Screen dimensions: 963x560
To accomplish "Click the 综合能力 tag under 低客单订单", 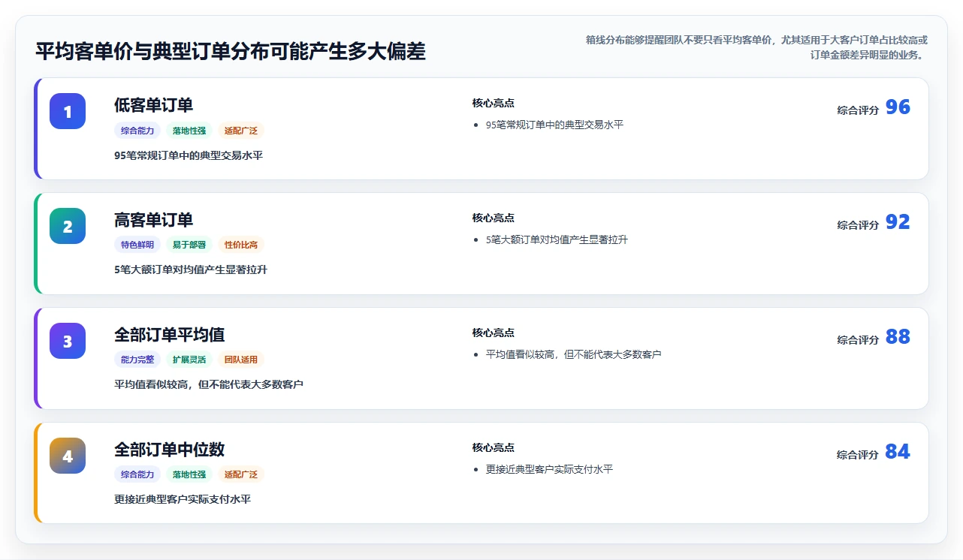I will 137,131.
